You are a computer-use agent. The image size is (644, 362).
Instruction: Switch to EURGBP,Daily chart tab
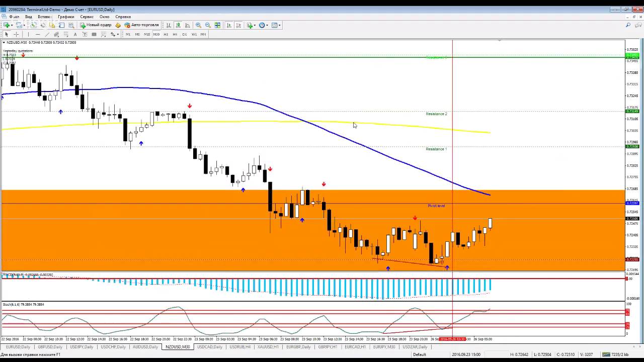point(299,347)
